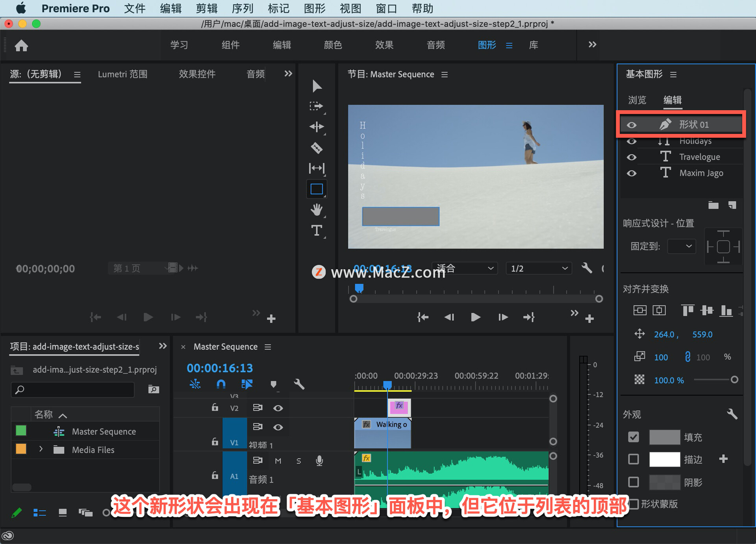The width and height of the screenshot is (756, 544).
Task: Toggle V1 track output eye
Action: tap(278, 427)
